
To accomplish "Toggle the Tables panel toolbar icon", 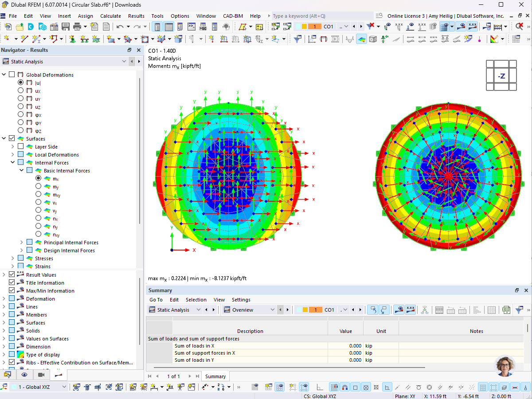I will pyautogui.click(x=169, y=27).
